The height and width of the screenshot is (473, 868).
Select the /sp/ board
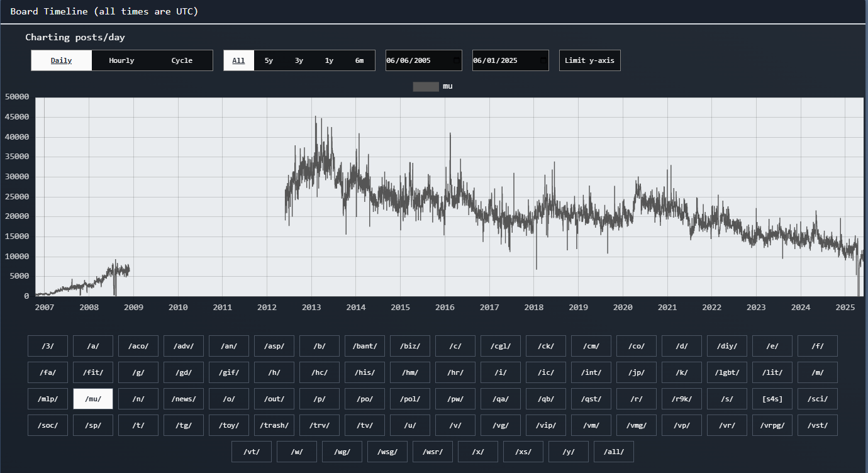pos(93,425)
